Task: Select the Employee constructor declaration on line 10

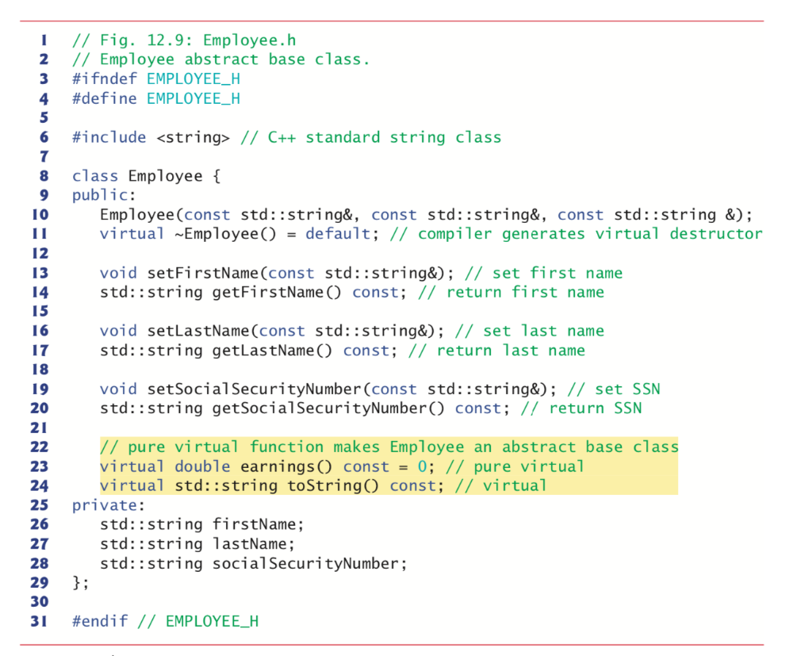Action: click(349, 214)
